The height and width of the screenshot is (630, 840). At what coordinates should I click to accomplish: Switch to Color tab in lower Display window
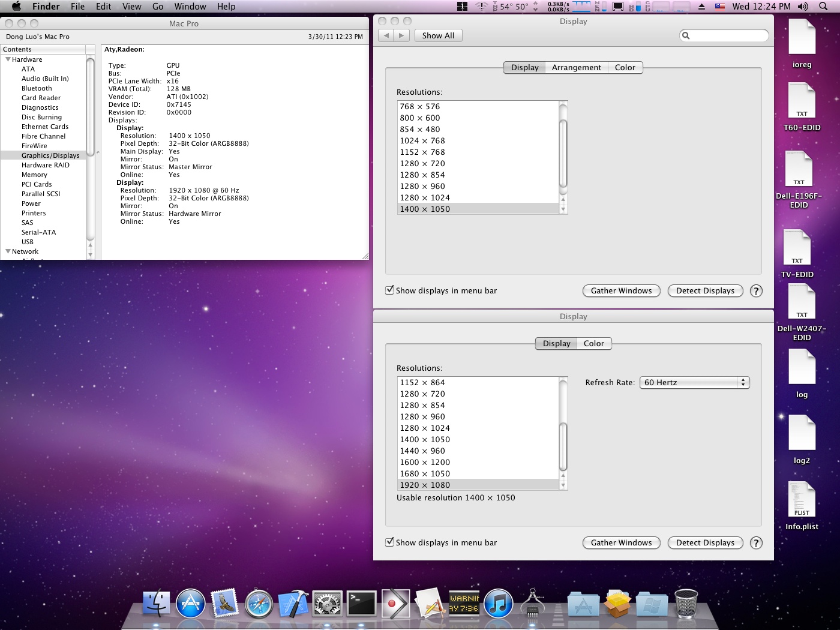point(594,344)
